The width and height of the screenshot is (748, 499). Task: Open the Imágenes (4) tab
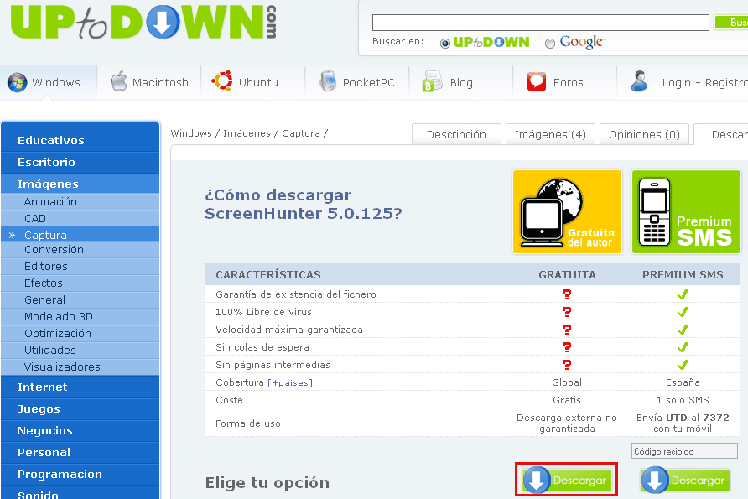[x=550, y=135]
